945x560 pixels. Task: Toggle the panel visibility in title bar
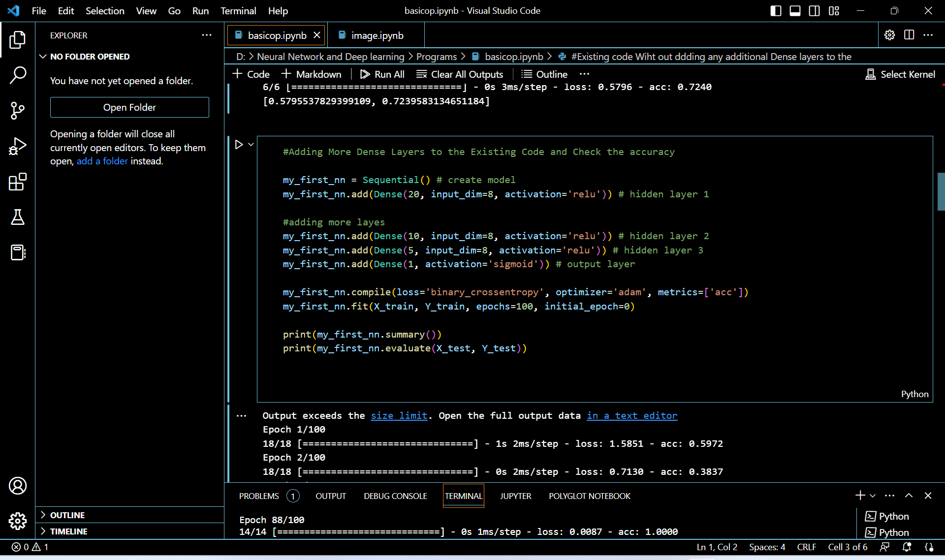tap(794, 10)
